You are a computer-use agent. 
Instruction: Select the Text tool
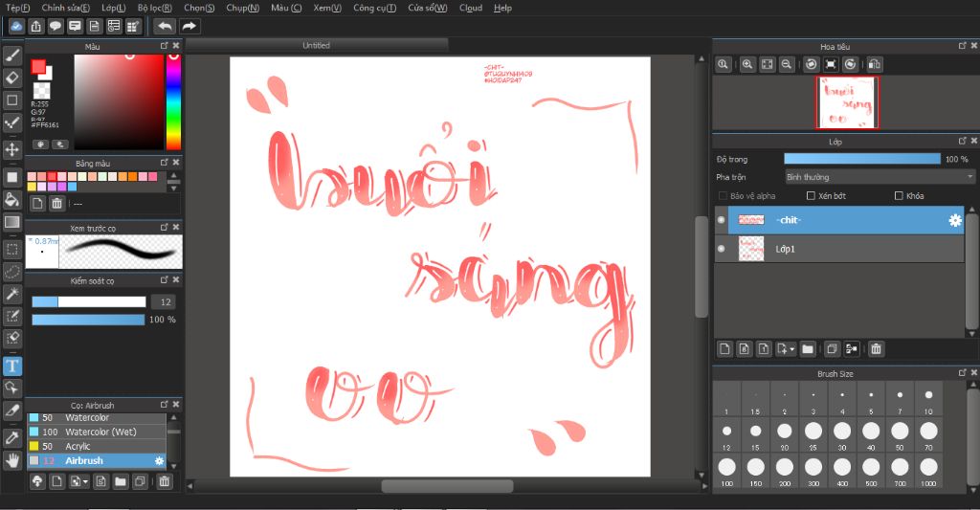coord(11,366)
